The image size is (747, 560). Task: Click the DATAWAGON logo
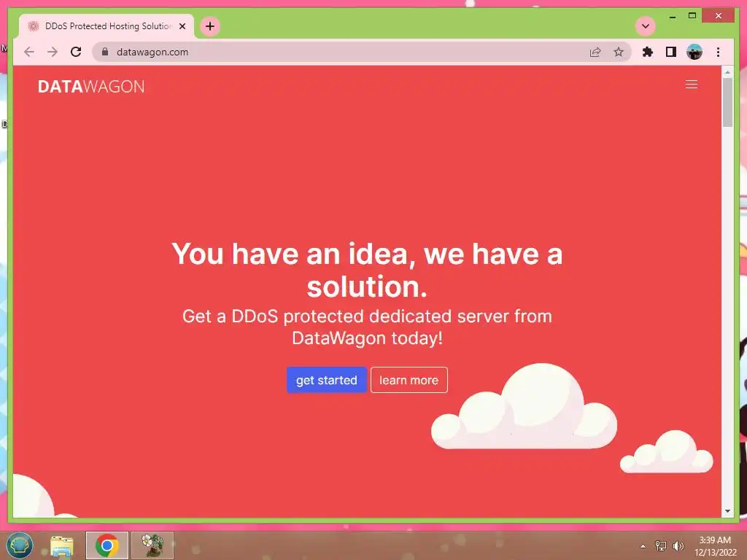pos(91,86)
